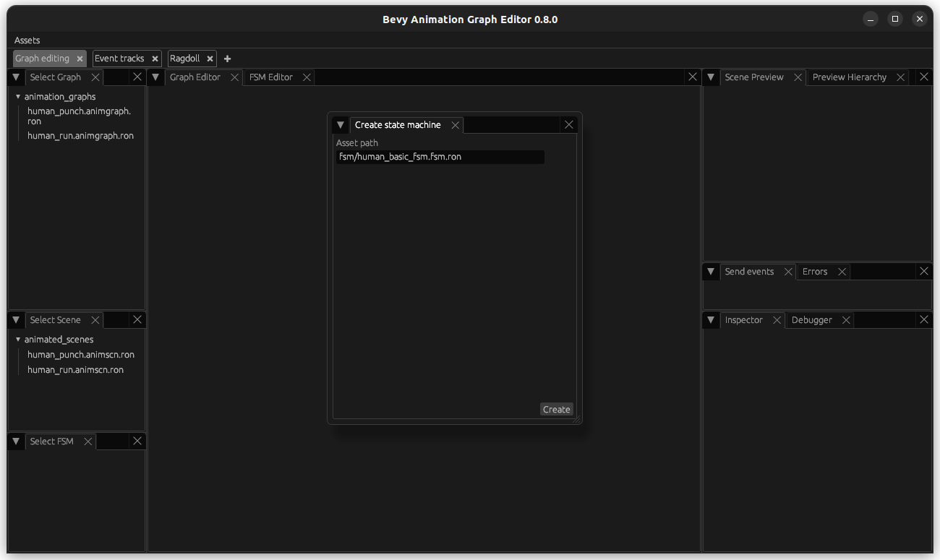Close the Event tracks workspace tab
This screenshot has height=560, width=940.
(x=155, y=59)
